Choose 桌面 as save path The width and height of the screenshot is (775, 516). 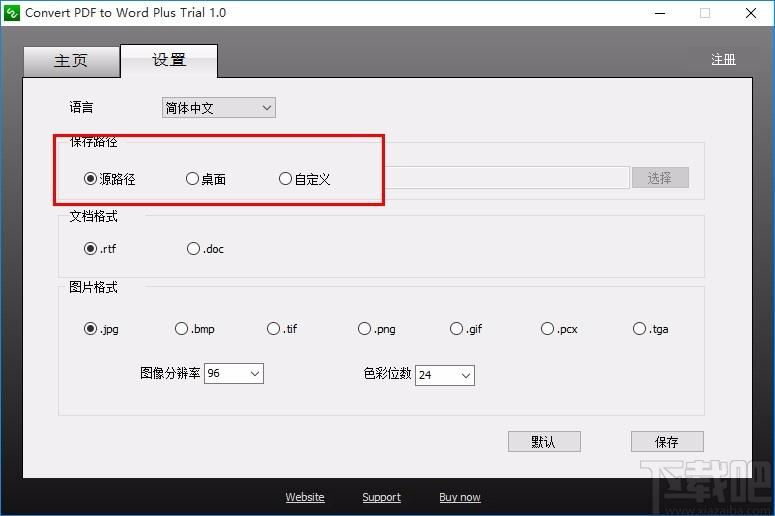click(206, 178)
